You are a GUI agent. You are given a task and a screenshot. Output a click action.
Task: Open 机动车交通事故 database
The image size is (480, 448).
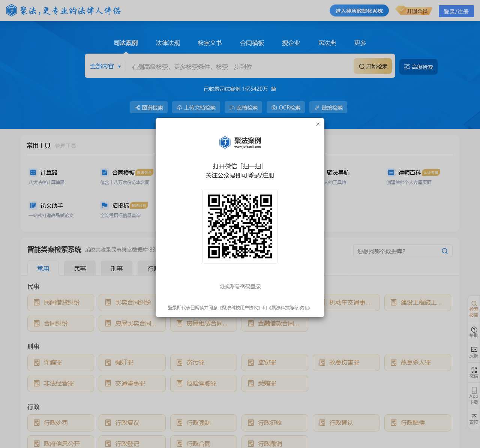tap(352, 303)
